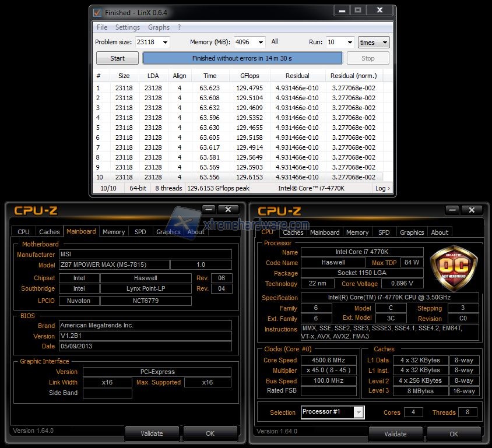Open the Processor #1 selection dropdown
Screen dimensions: 492x448
point(358,412)
